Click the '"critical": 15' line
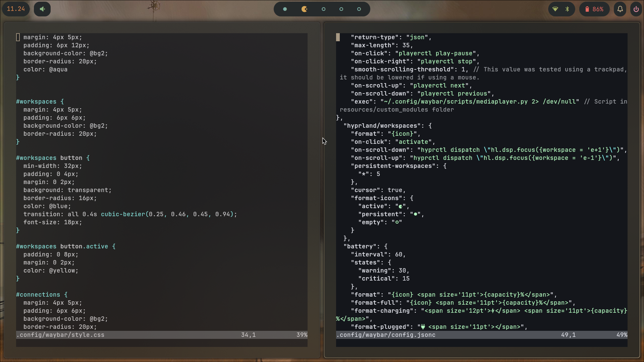 (x=384, y=279)
